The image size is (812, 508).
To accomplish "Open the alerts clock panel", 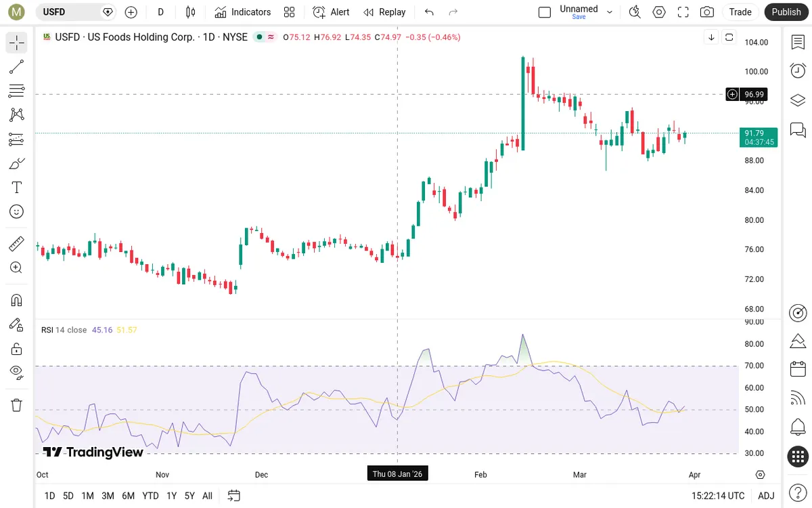I will (798, 71).
